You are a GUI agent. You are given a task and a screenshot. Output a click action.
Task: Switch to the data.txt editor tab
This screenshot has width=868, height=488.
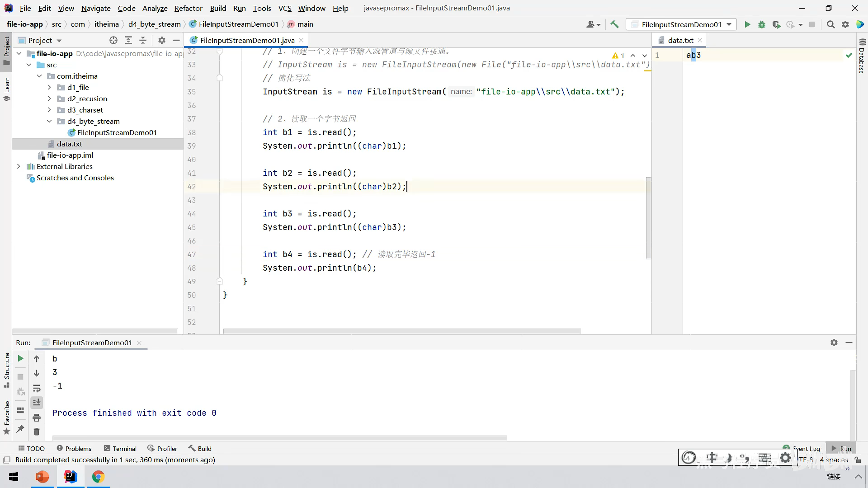pos(680,40)
